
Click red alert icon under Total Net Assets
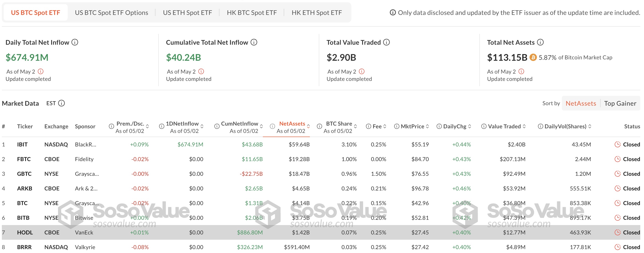point(521,71)
